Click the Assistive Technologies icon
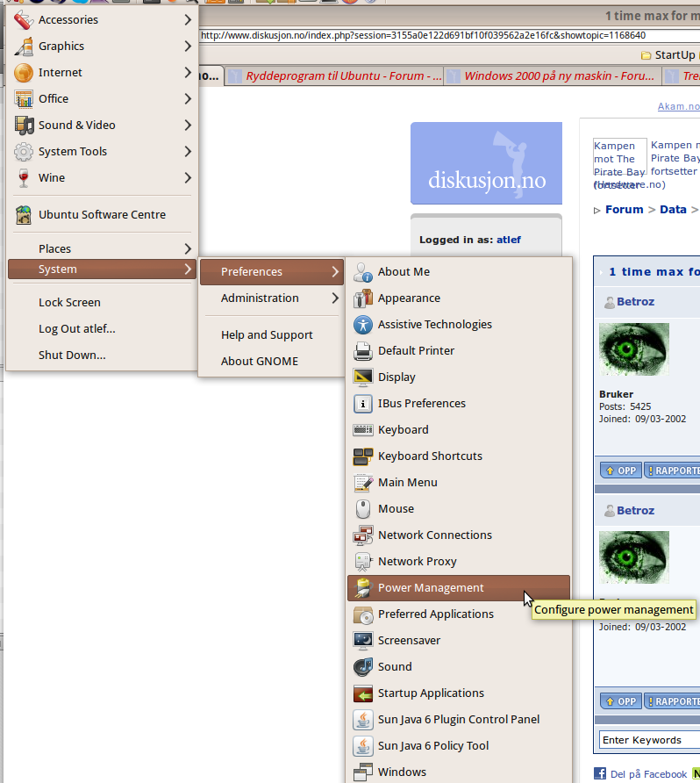The image size is (700, 783). [x=363, y=325]
